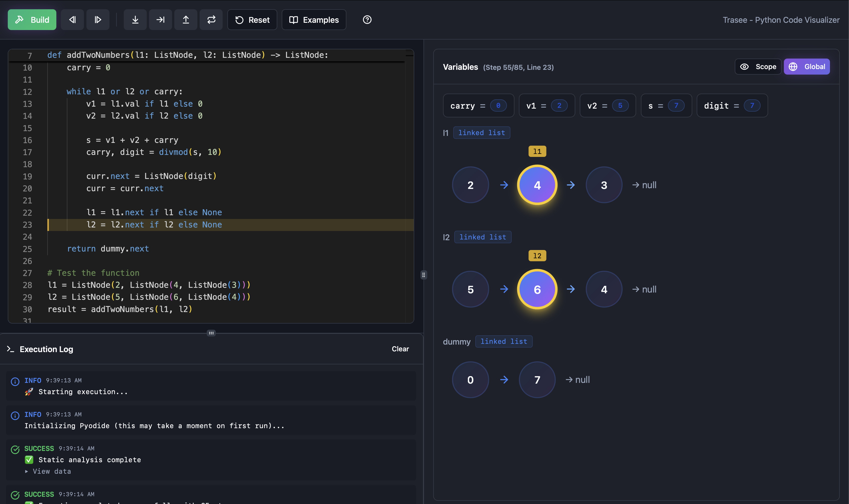Toggle the Scope eye view
The image size is (849, 504).
coord(758,67)
